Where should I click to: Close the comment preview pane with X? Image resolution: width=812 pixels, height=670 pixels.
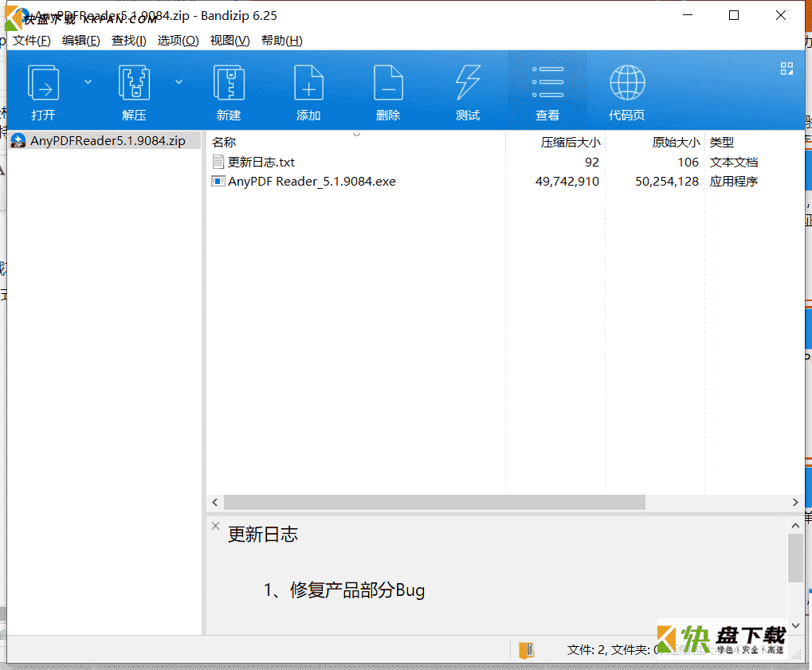click(x=215, y=526)
